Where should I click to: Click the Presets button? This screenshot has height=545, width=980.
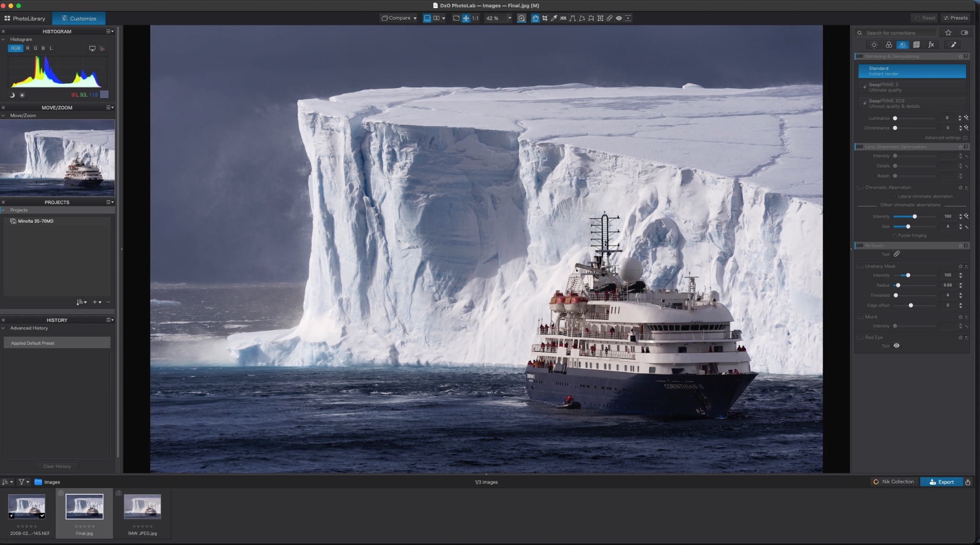(x=955, y=18)
